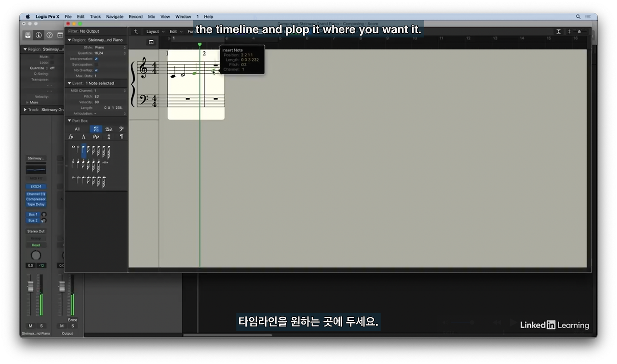Toggle the Interpretation checkbox
This screenshot has height=364, width=617.
click(x=96, y=59)
